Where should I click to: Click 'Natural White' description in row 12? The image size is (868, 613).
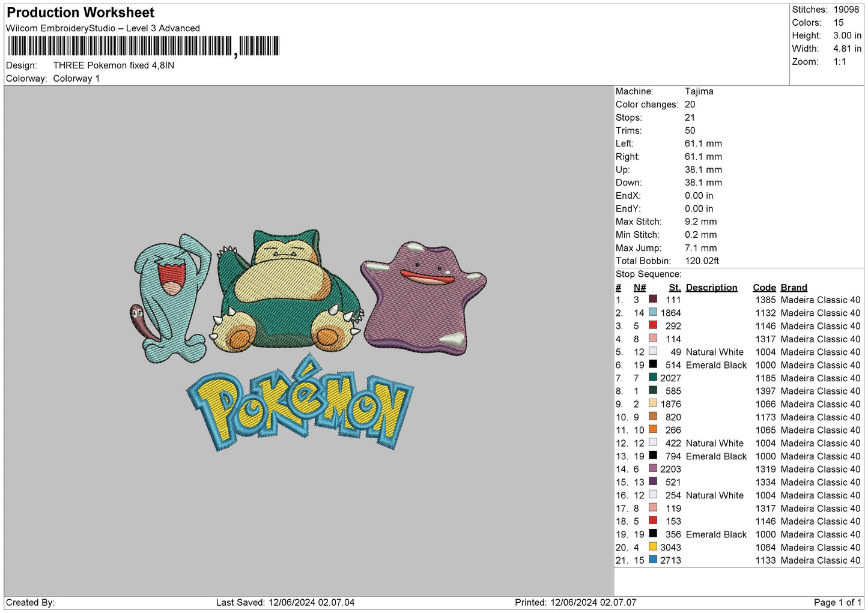[x=715, y=443]
